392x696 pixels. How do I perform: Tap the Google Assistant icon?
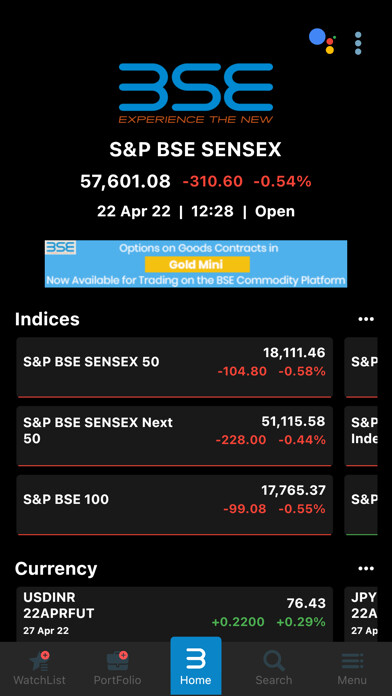click(x=322, y=41)
